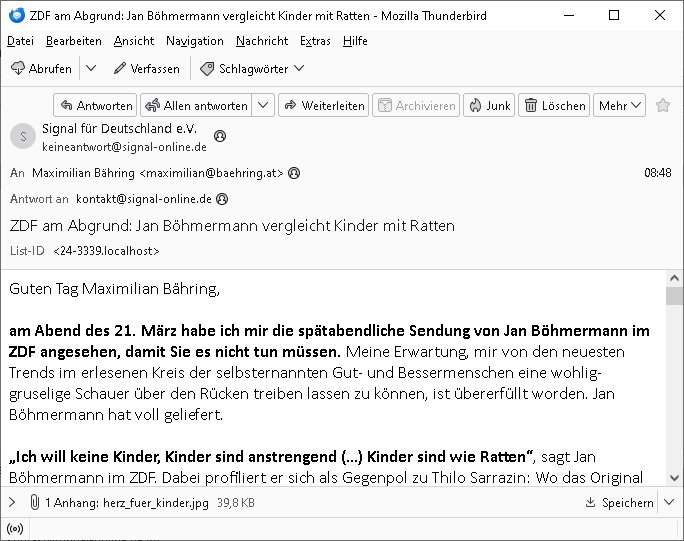
Task: Expand the attachment pane chevron
Action: 12,503
